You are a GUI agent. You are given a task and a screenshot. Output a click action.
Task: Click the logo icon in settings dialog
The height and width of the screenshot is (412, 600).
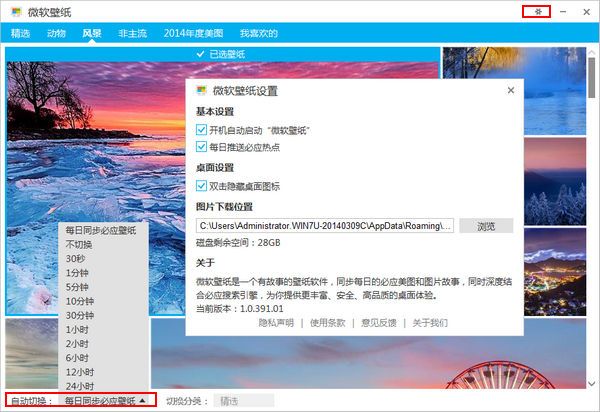click(x=201, y=91)
